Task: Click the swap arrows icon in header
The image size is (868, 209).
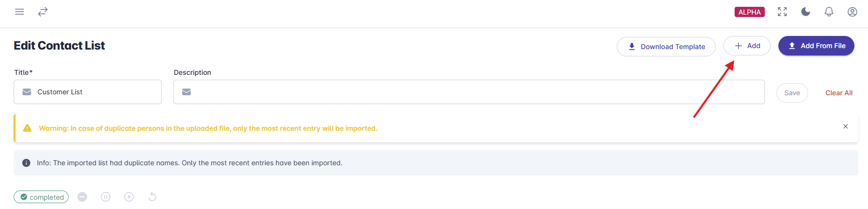Action: [43, 12]
